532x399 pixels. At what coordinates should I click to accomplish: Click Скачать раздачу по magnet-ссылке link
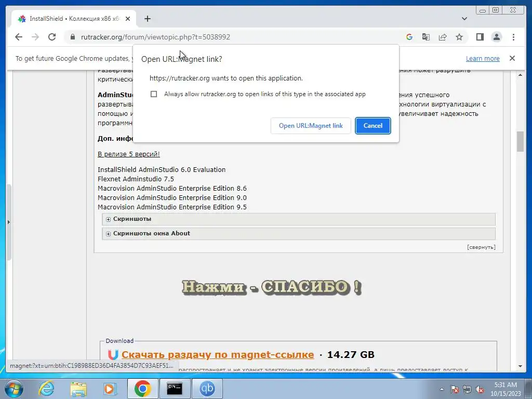[x=218, y=354]
